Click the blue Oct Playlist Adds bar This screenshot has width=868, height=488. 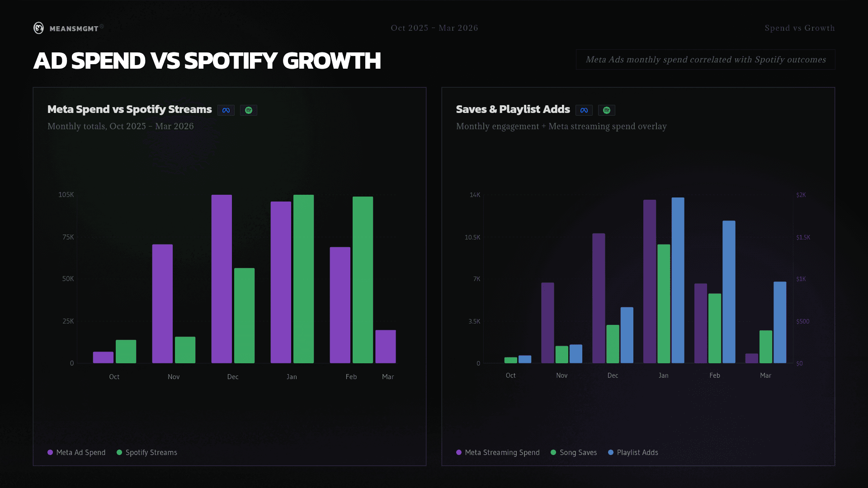(525, 359)
